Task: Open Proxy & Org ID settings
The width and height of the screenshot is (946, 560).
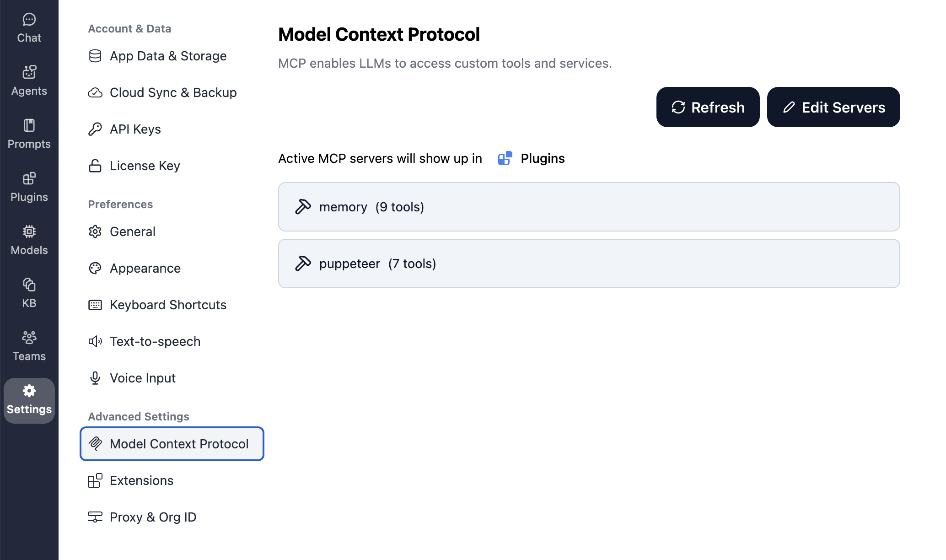Action: point(153,517)
